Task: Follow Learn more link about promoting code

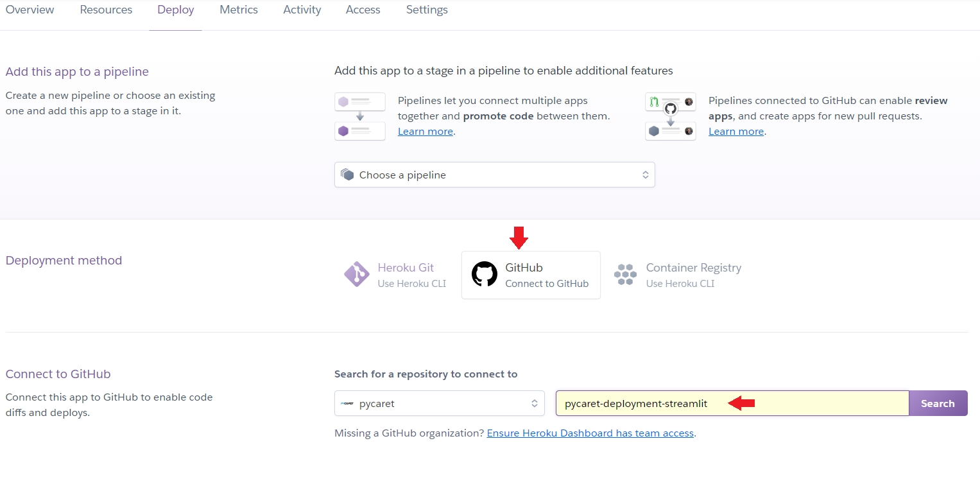Action: (x=425, y=132)
